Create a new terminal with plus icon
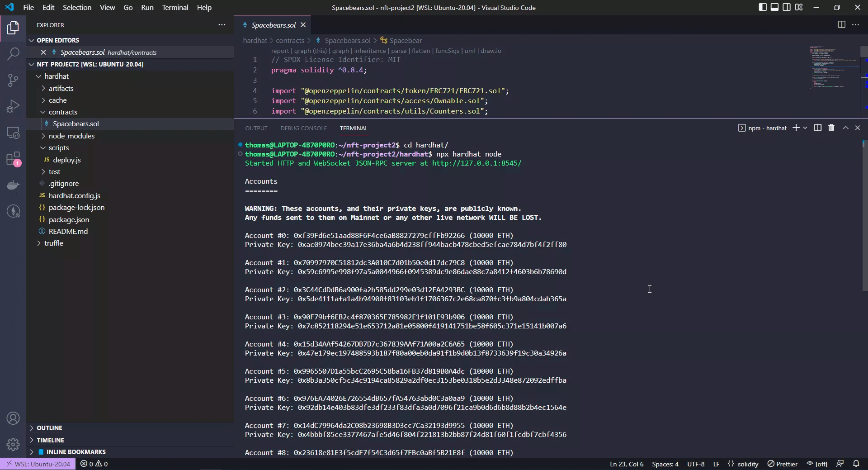Screen dimensions: 868x470 point(796,128)
